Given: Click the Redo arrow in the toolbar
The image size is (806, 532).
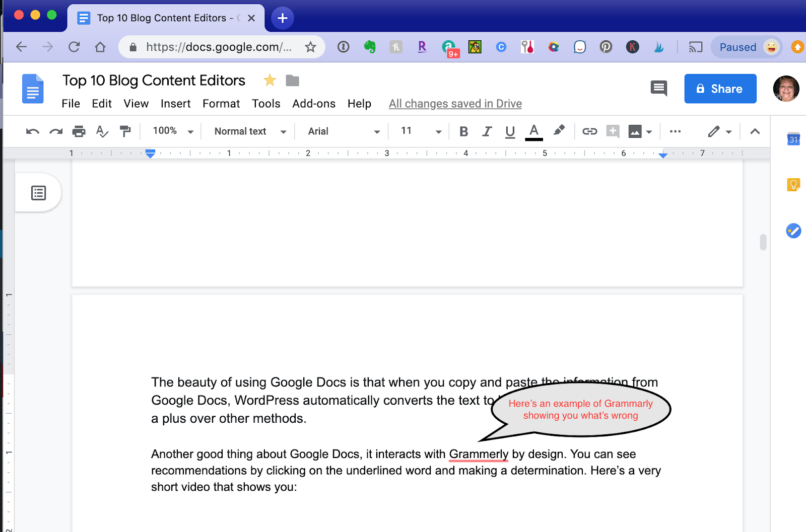Looking at the screenshot, I should coord(56,131).
